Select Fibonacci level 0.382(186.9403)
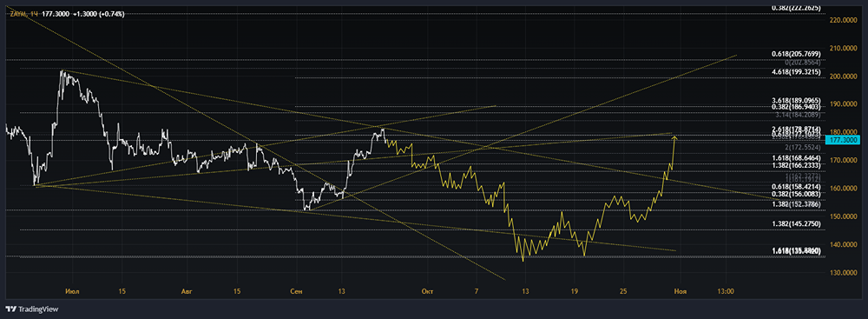The height and width of the screenshot is (319, 868). 796,106
